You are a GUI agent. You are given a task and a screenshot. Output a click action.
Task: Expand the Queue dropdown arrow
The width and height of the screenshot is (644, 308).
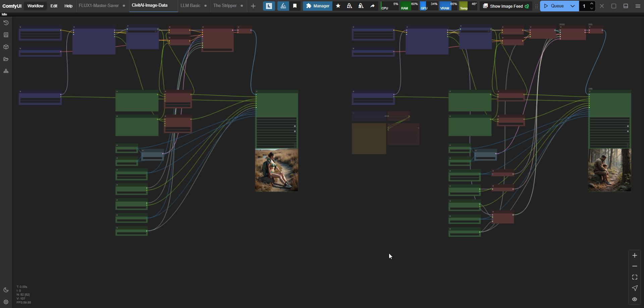[x=573, y=6]
